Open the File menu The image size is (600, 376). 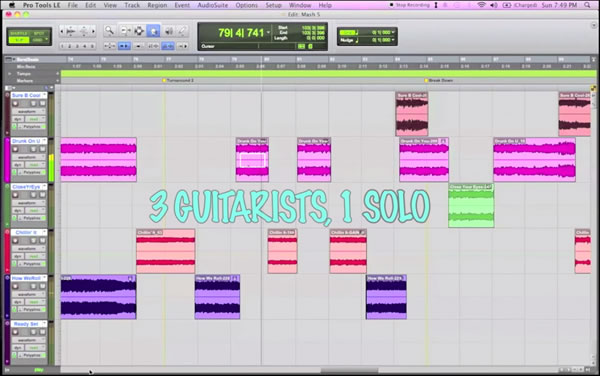tap(72, 5)
